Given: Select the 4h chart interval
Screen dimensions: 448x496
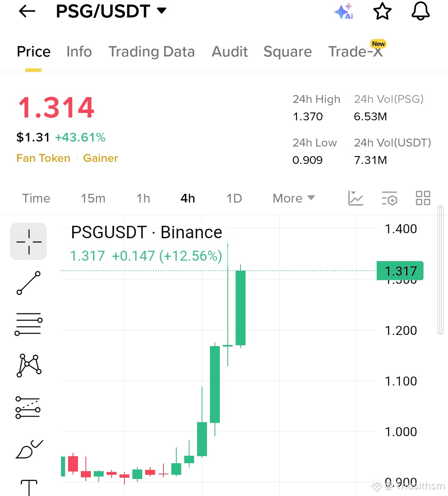Looking at the screenshot, I should pos(188,198).
